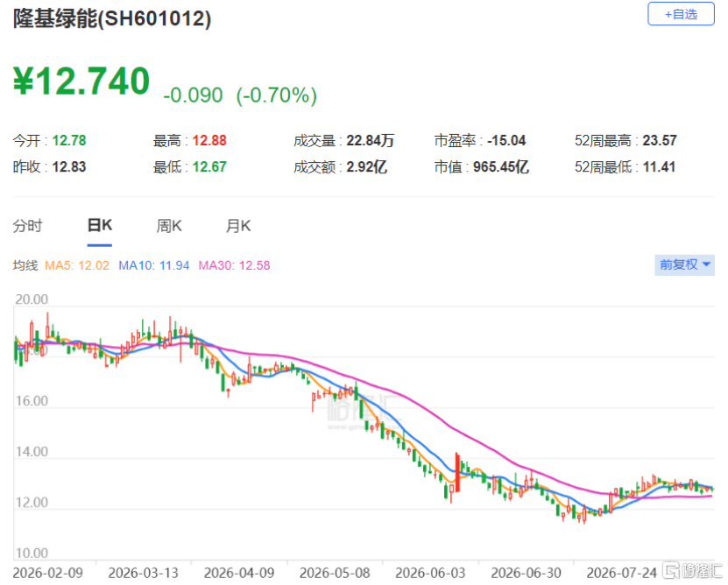Switch to the 分时 tab

27,226
